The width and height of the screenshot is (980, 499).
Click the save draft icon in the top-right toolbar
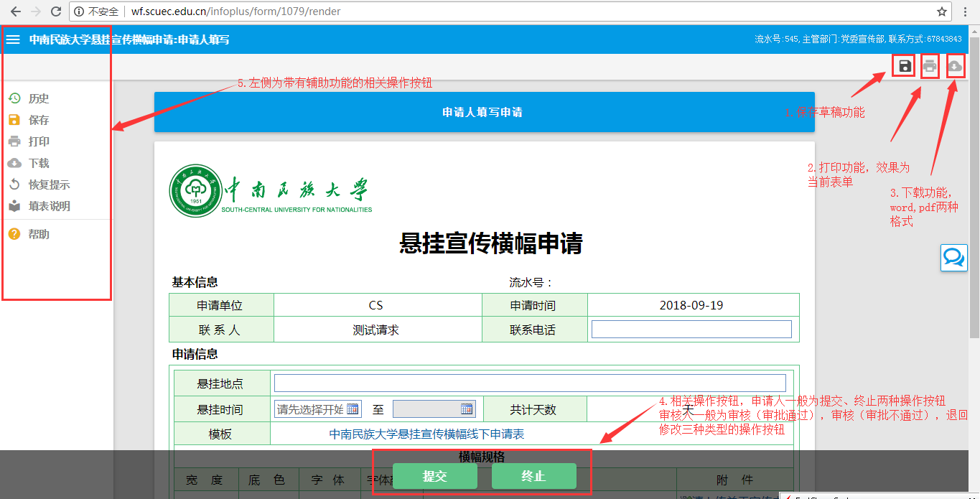tap(905, 67)
